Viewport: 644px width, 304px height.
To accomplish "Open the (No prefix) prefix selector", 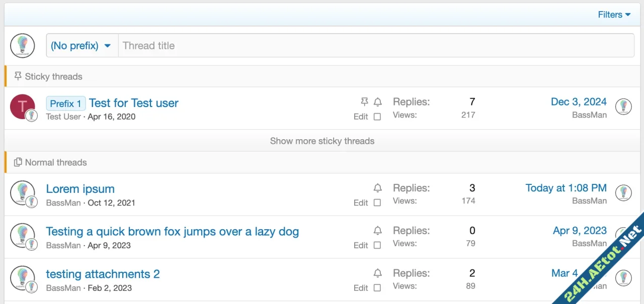I will coord(82,45).
